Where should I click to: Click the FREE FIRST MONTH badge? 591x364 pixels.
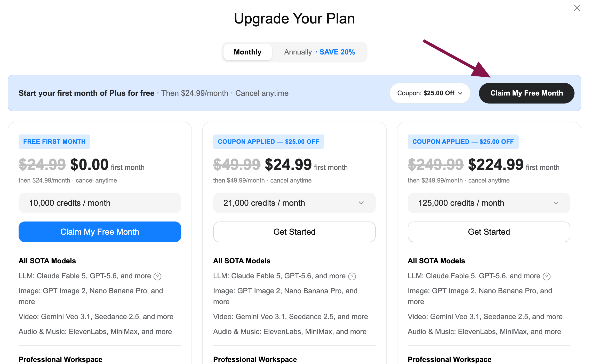[x=54, y=142]
